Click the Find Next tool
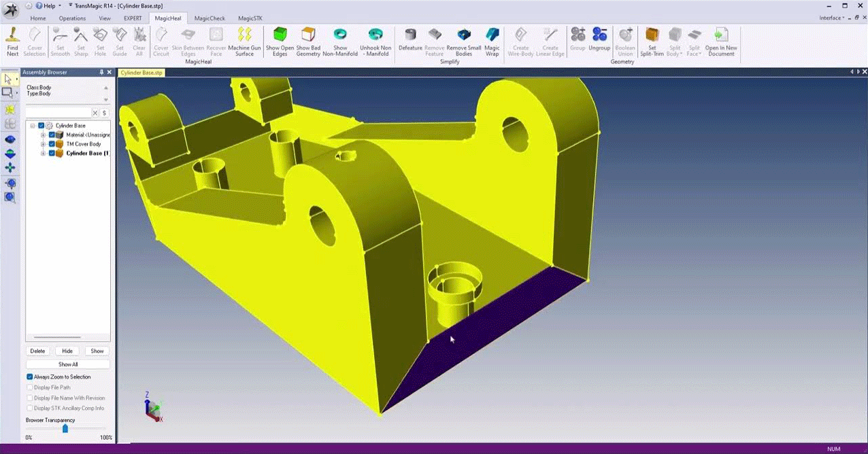The height and width of the screenshot is (454, 868). tap(12, 41)
